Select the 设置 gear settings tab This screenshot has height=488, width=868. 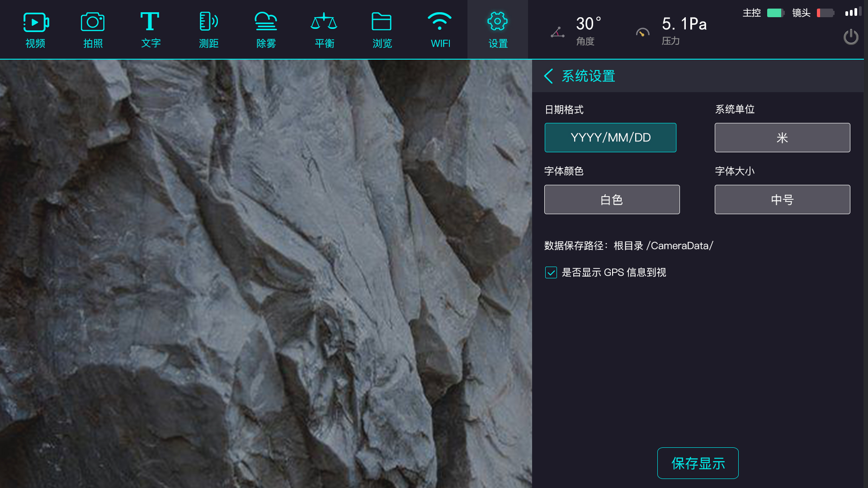click(497, 29)
